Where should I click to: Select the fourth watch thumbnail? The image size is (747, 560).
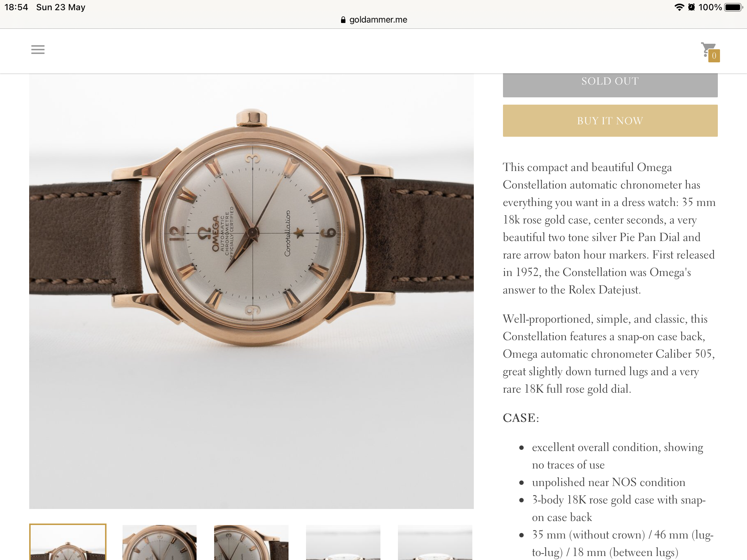pos(343,542)
